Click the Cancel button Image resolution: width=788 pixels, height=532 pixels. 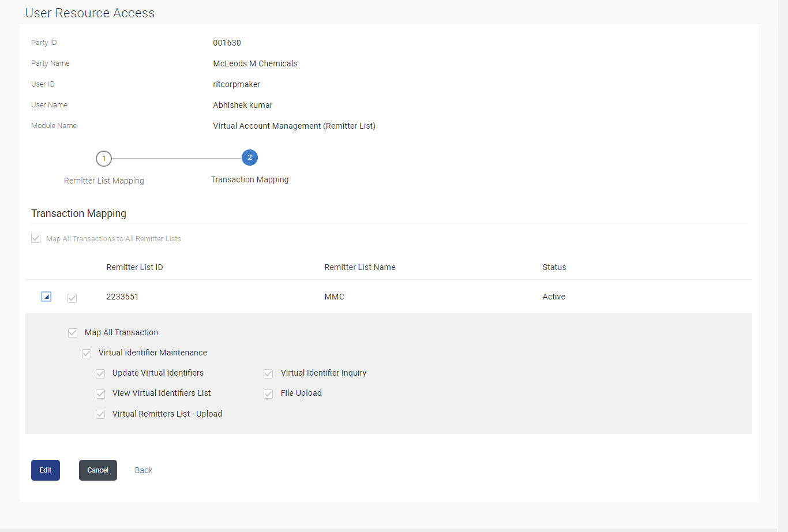tap(98, 470)
